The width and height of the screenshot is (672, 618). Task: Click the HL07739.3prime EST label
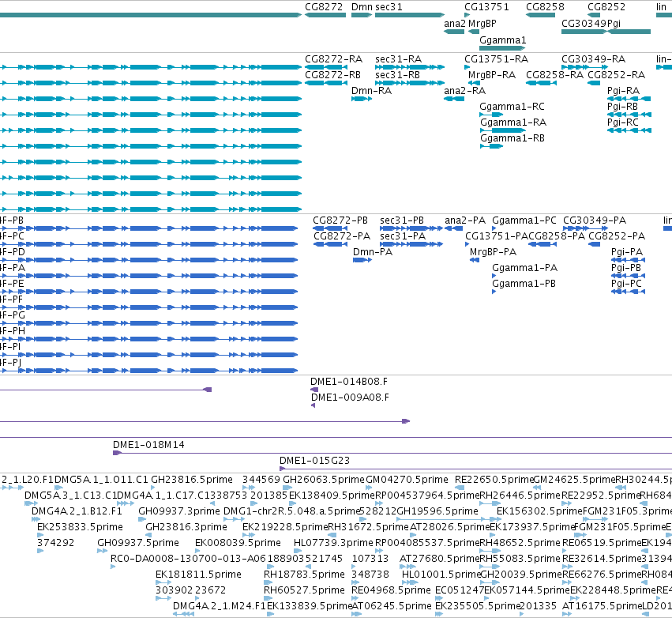click(x=333, y=542)
